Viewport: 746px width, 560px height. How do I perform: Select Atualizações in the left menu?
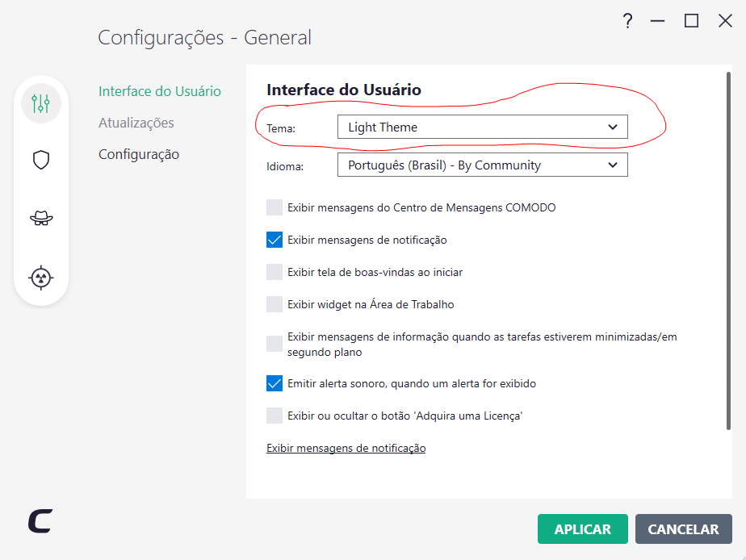click(136, 123)
